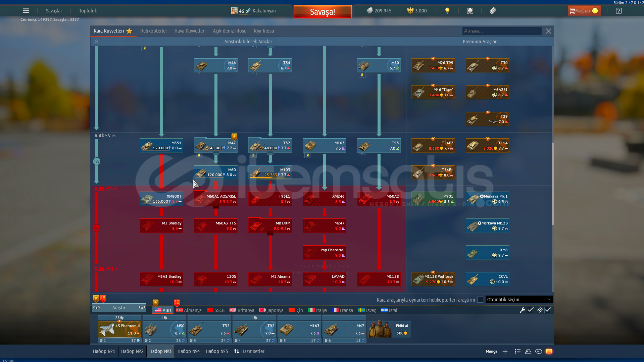Screen dimensions: 644x362
Task: Expand the M60A1 AOS/RISE group folder
Action: tap(216, 199)
